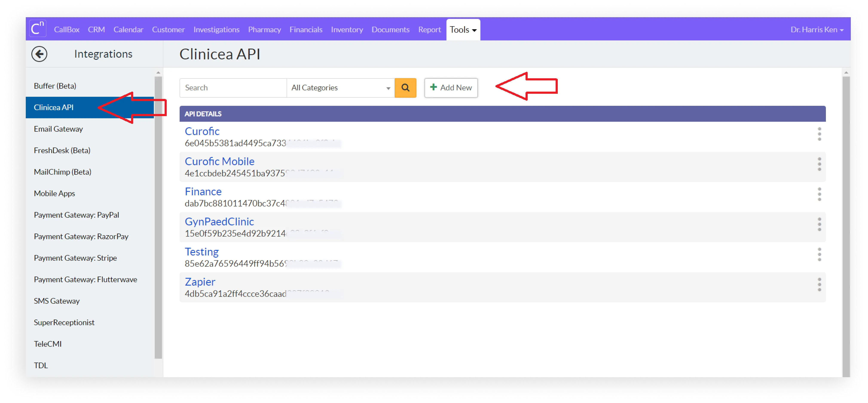
Task: Open the Curofic Mobile API link
Action: point(220,161)
